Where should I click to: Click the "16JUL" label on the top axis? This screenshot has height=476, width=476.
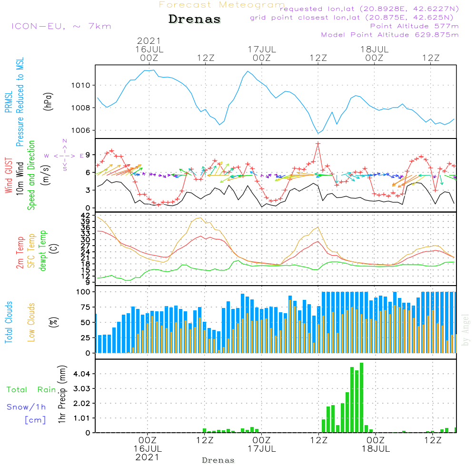coord(149,49)
